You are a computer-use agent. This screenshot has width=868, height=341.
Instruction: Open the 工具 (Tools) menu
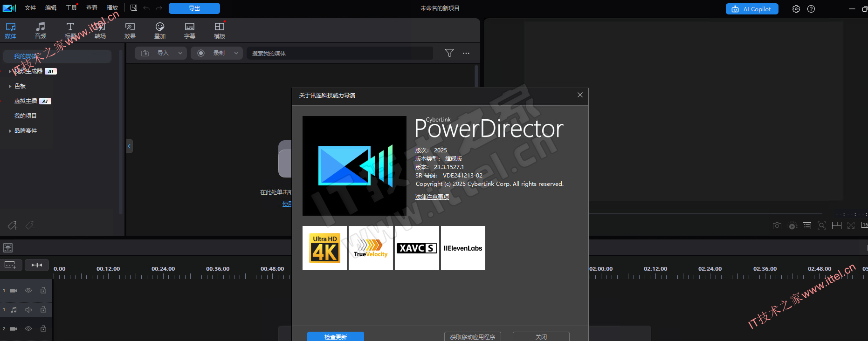point(71,8)
